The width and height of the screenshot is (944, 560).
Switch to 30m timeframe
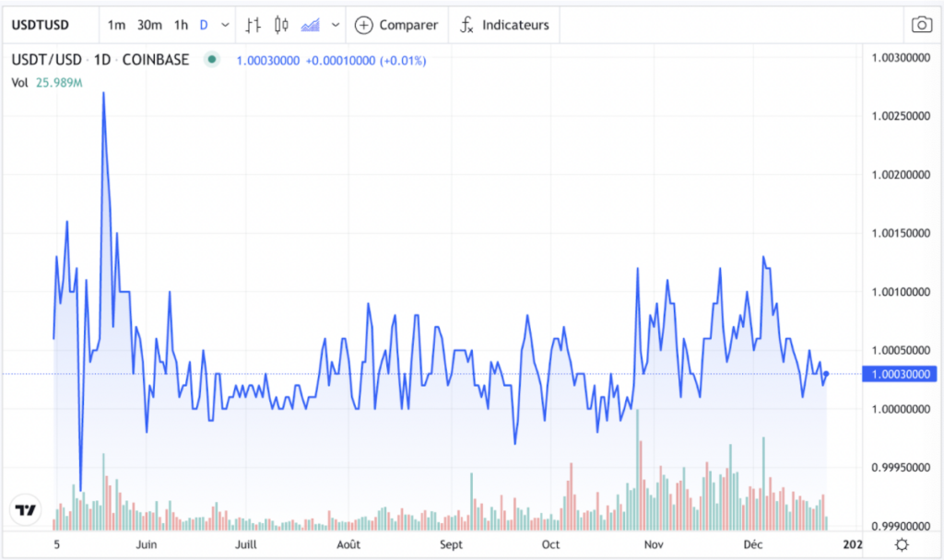click(x=148, y=25)
